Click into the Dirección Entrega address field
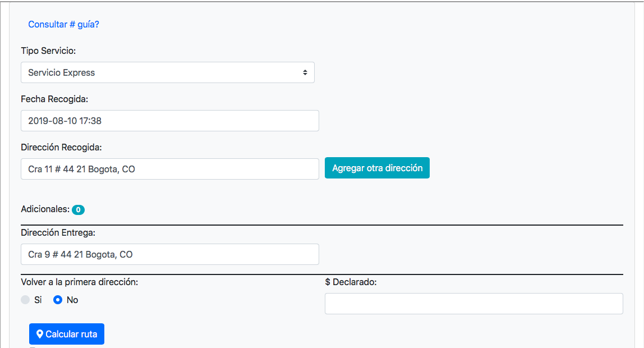 click(169, 254)
